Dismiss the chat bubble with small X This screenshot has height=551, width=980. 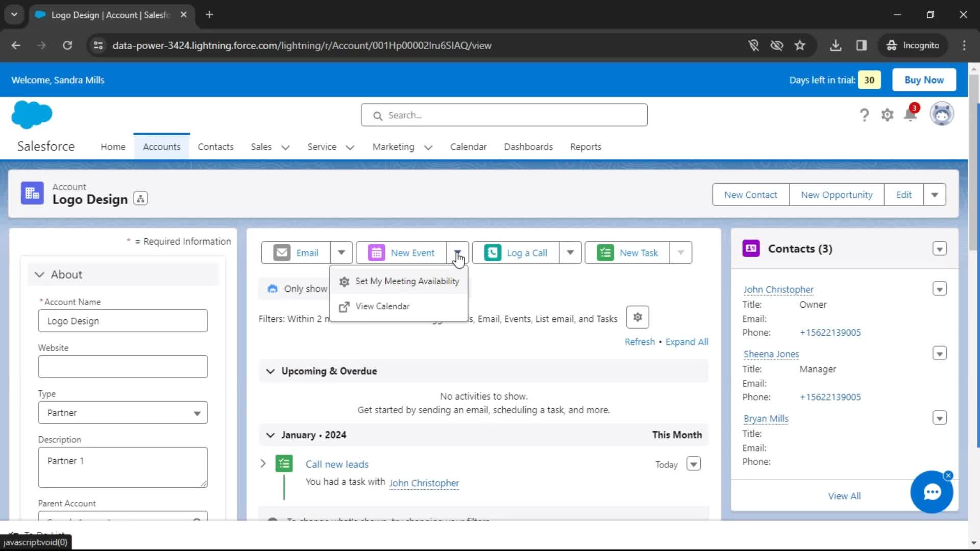(x=948, y=475)
